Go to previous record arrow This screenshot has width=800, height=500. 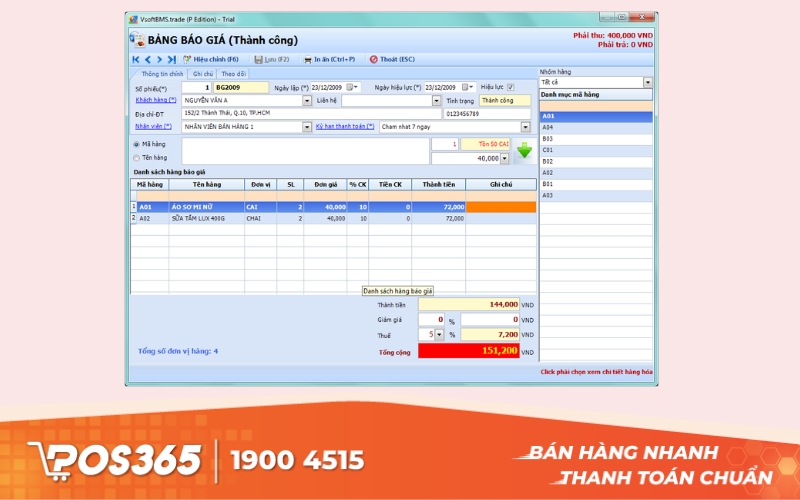[x=148, y=60]
